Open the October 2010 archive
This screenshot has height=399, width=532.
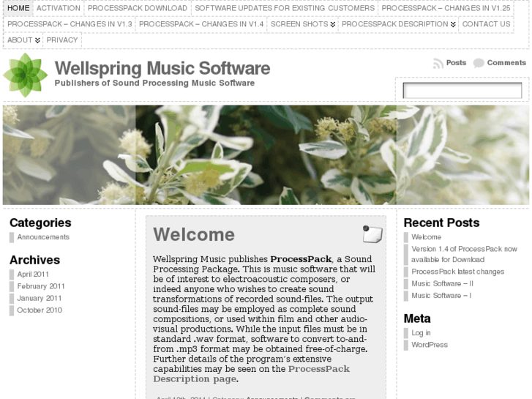click(40, 310)
